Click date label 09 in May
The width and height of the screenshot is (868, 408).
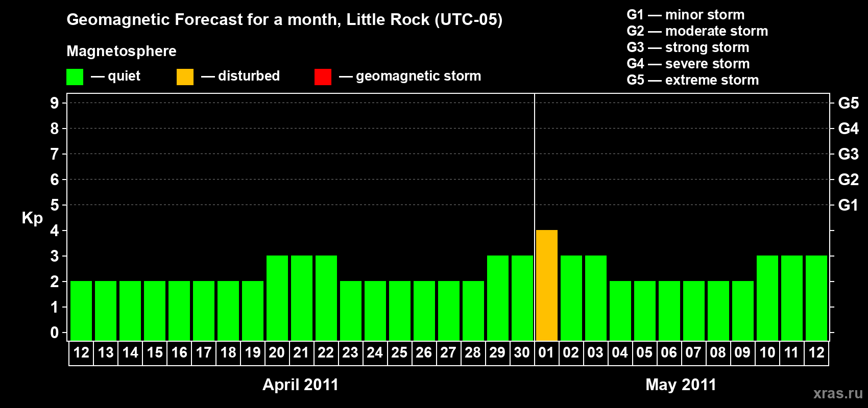742,353
